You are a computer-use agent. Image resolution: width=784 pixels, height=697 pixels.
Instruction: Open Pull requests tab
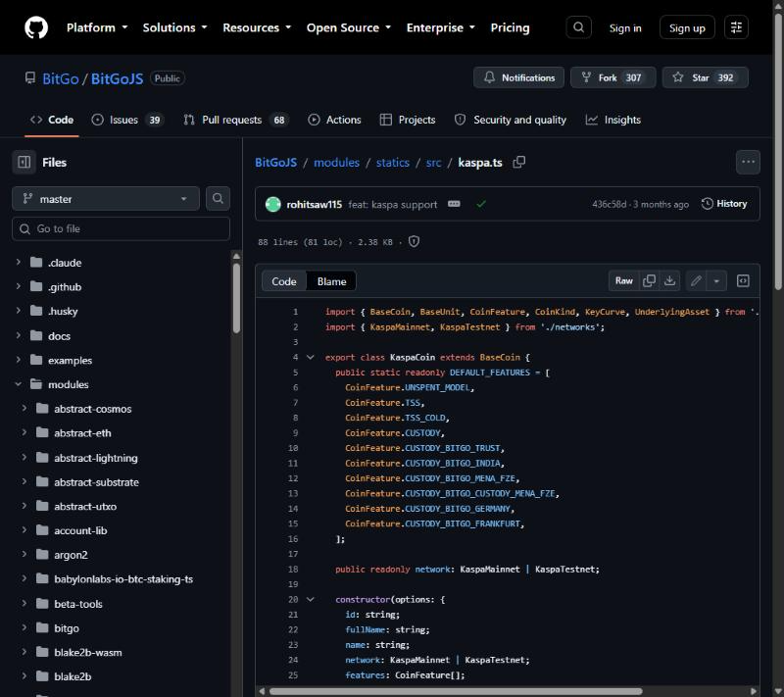pyautogui.click(x=236, y=120)
